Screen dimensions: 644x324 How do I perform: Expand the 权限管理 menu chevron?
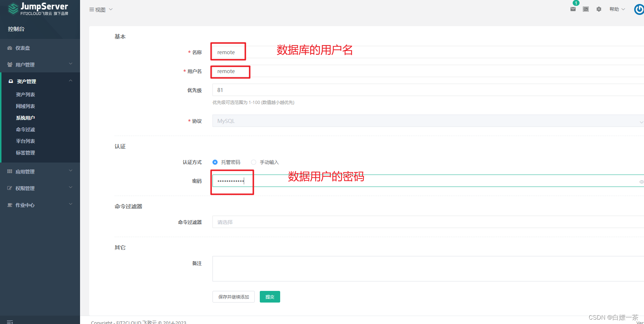click(71, 187)
